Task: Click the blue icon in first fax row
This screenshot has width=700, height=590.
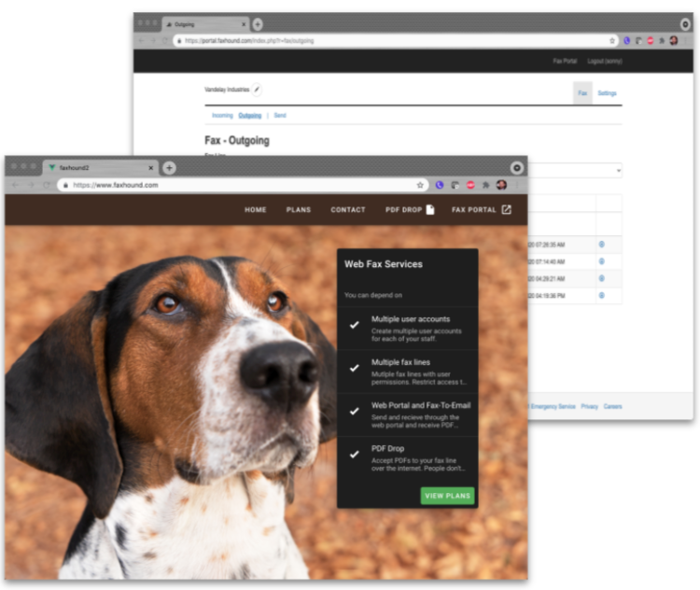Action: coord(601,245)
